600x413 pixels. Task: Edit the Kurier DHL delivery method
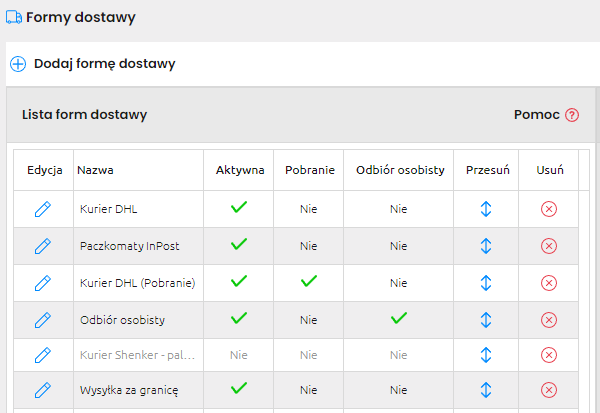[42, 209]
